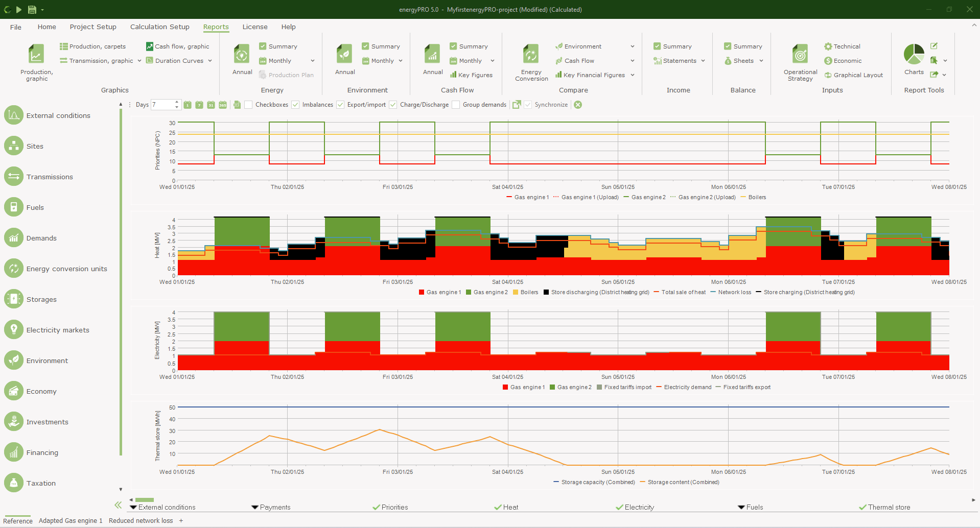Expand the Duration Curves dropdown
The height and width of the screenshot is (528, 980).
coord(210,61)
